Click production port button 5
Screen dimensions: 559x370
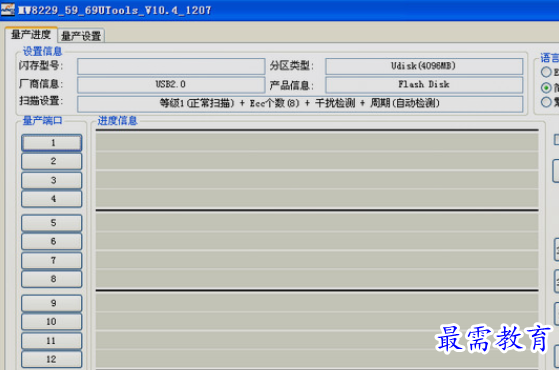click(x=52, y=223)
